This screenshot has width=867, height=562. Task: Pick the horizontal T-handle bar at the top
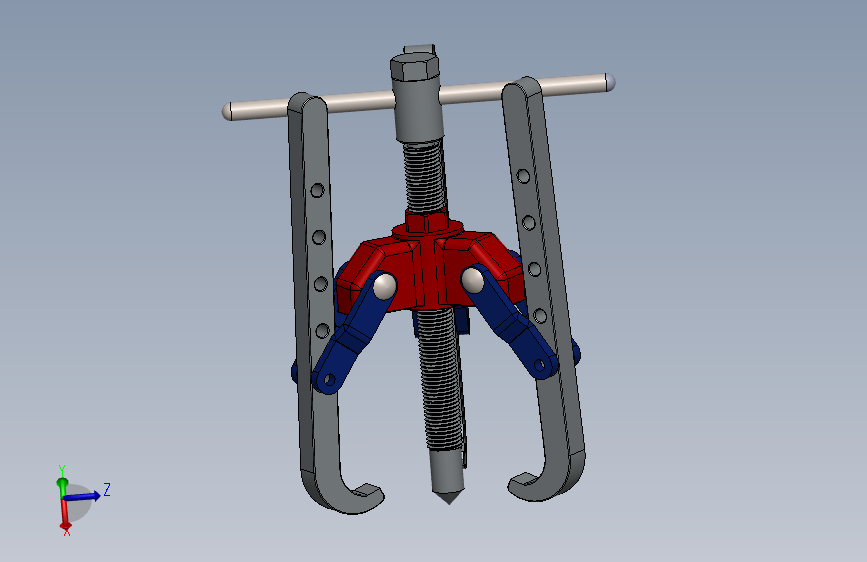[x=419, y=97]
